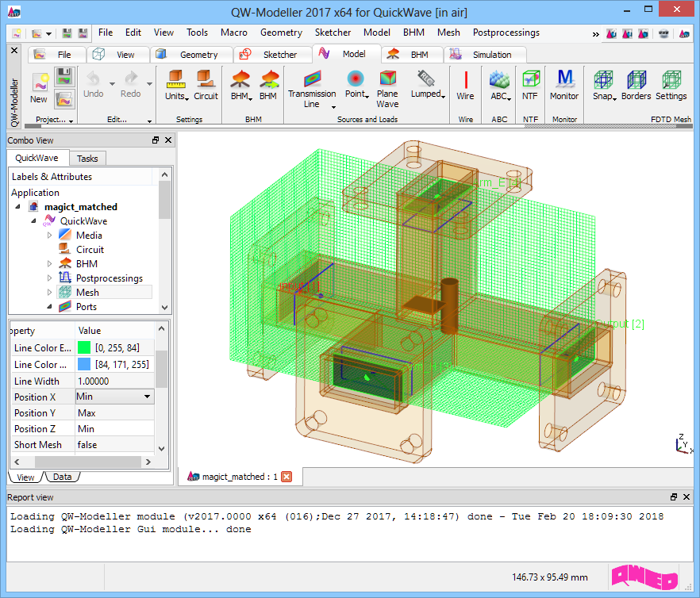
Task: Click the Transmission Line icon
Action: [311, 80]
